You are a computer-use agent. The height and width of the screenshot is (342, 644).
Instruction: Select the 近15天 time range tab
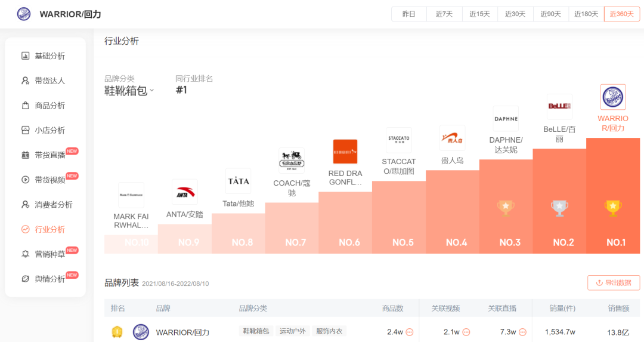coord(479,14)
